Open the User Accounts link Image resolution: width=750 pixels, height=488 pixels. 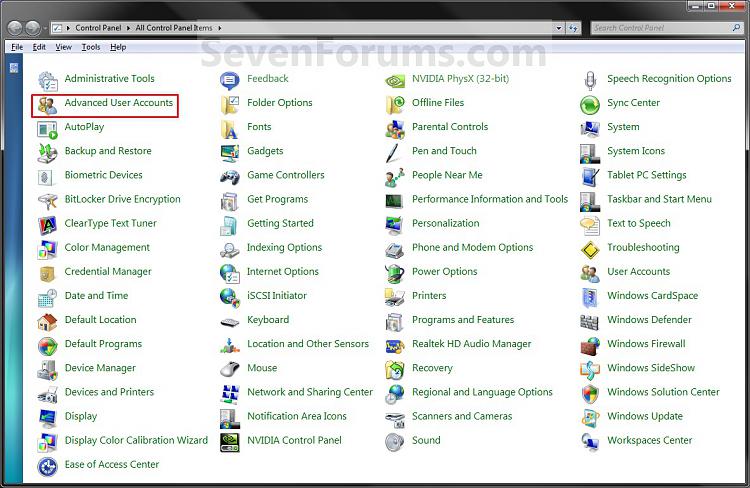[639, 272]
